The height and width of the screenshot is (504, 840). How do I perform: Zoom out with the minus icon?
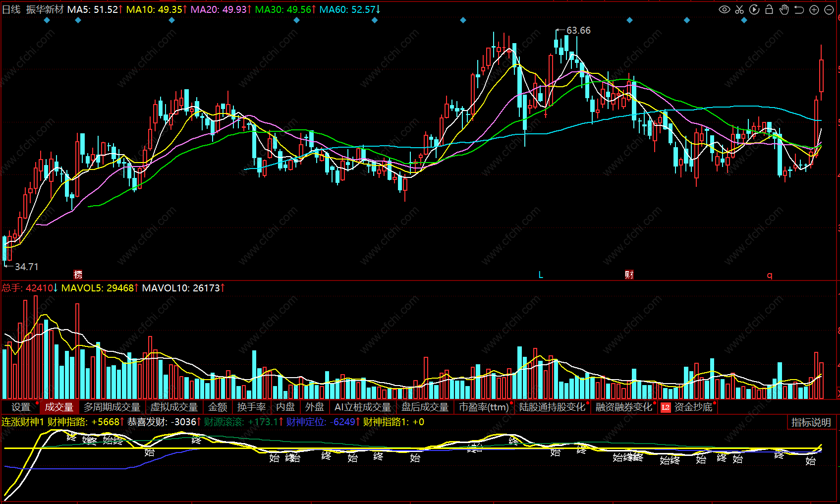pos(829,9)
